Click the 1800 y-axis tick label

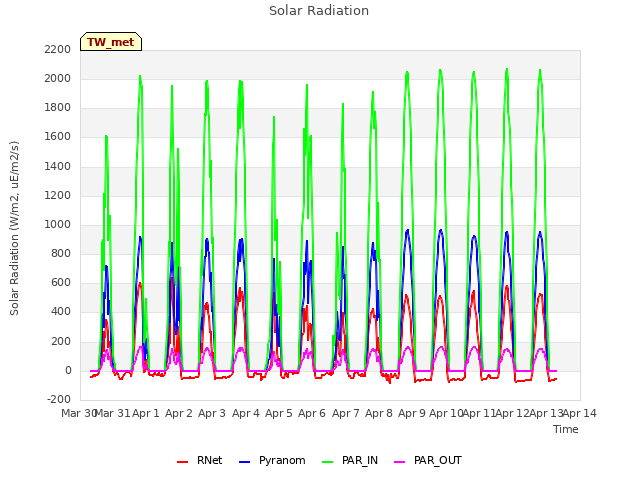click(58, 107)
